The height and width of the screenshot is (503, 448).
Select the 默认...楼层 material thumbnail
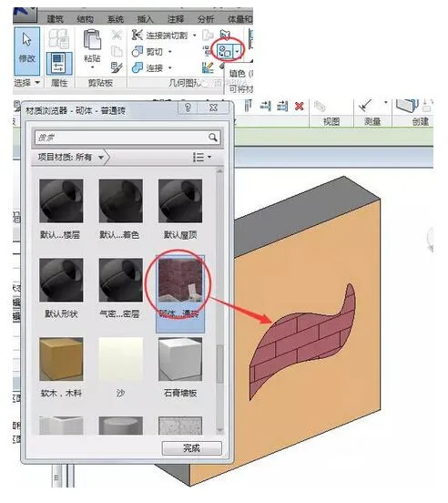click(x=61, y=200)
